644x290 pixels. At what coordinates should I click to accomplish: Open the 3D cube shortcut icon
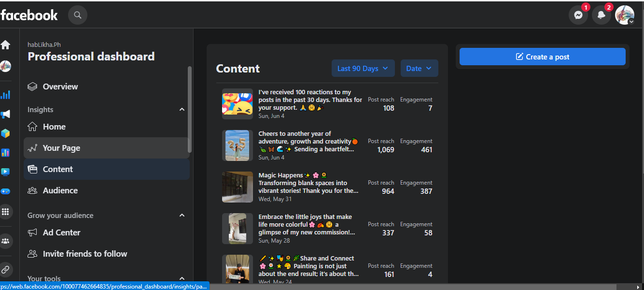(x=5, y=133)
